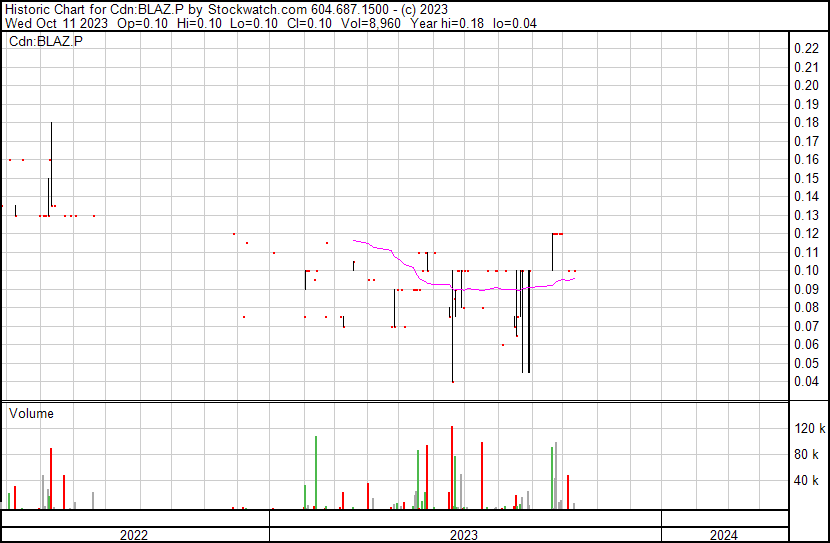Click the 80 k volume axis label
Image resolution: width=830 pixels, height=543 pixels.
point(809,455)
